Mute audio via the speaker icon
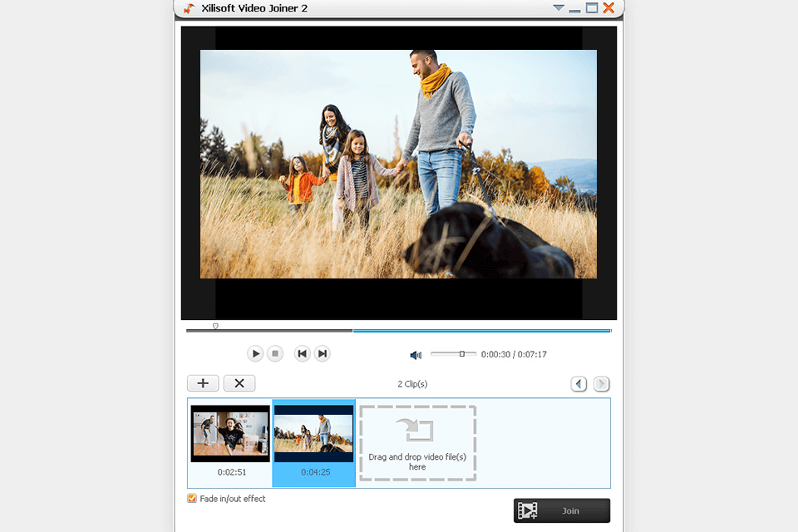Screen dimensions: 798x532 415,354
